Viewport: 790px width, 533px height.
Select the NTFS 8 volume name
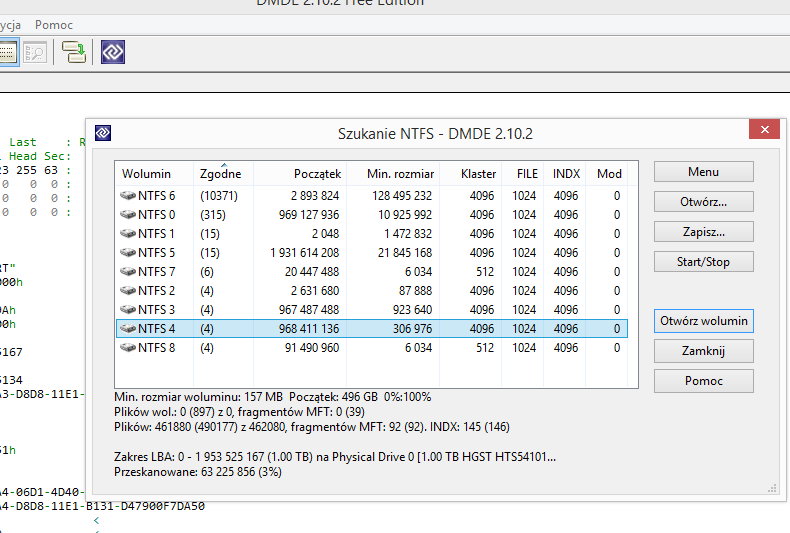coord(156,348)
